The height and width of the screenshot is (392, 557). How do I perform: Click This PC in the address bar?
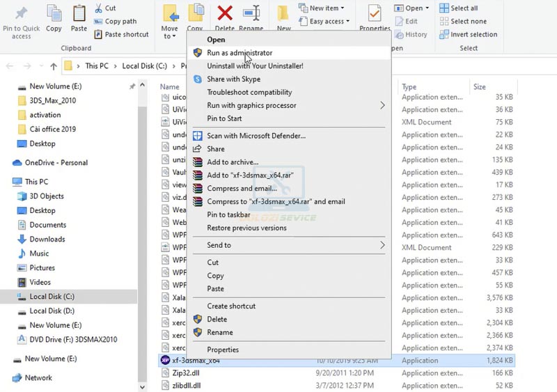pyautogui.click(x=97, y=66)
